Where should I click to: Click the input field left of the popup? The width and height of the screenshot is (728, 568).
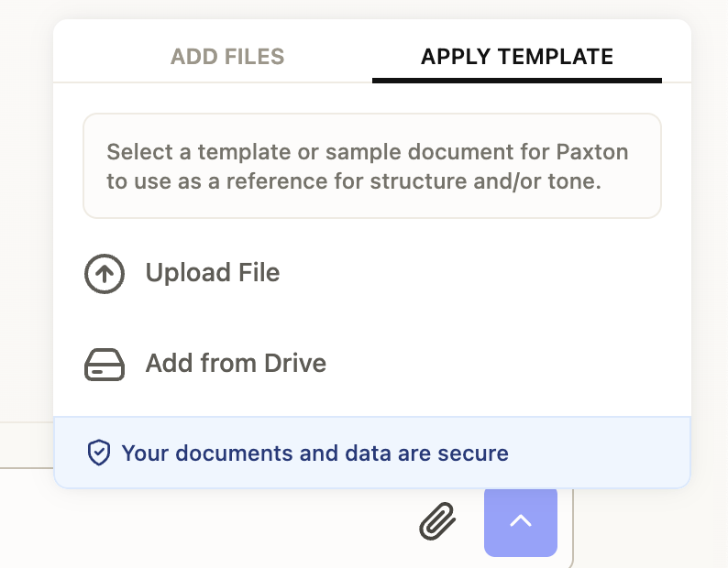[x=26, y=445]
